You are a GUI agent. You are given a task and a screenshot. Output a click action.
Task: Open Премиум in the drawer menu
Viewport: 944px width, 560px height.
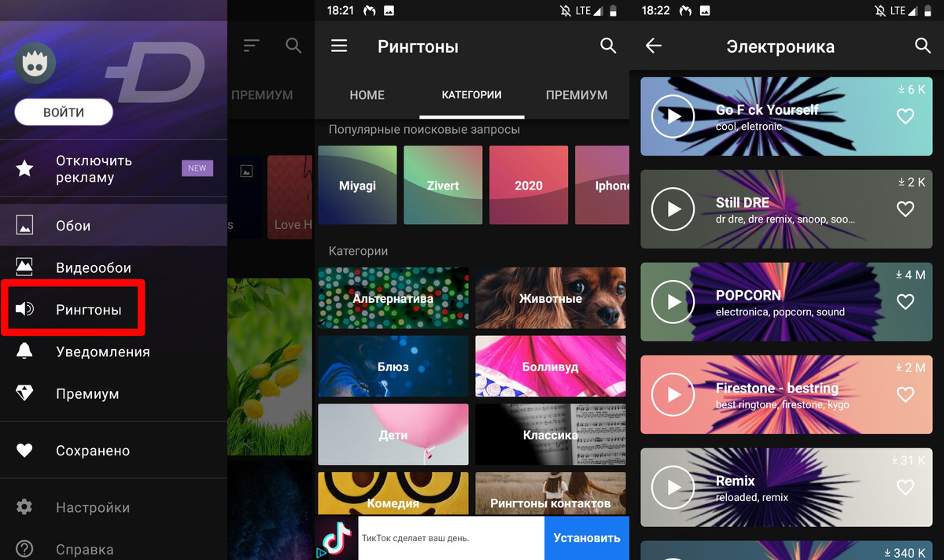(113, 393)
